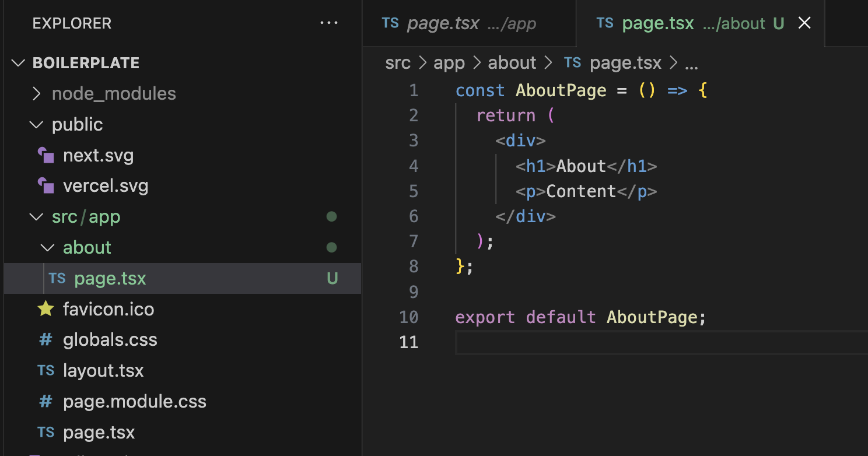Expand the node_modules folder

click(36, 93)
